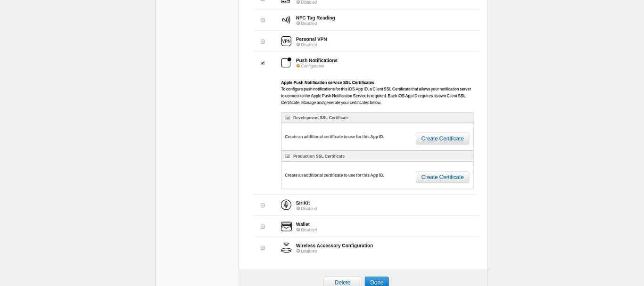644x286 pixels.
Task: Select the Wallet capability icon
Action: (286, 226)
